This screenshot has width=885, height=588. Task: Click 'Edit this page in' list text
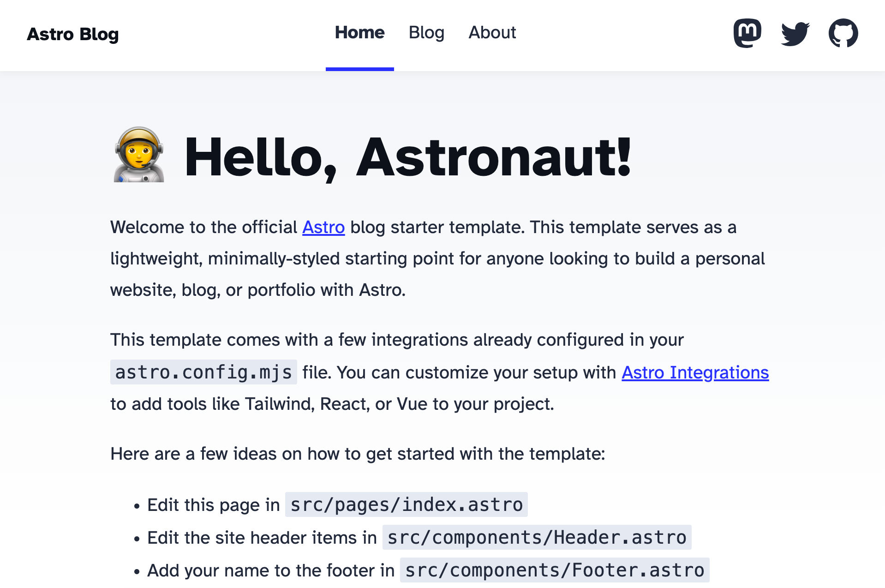(213, 505)
